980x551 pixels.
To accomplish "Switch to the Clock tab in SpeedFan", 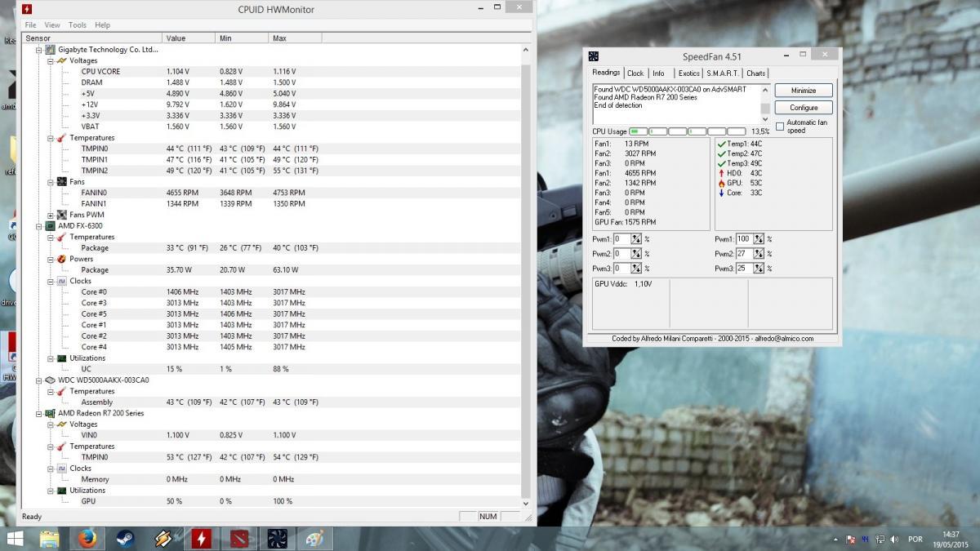I will pos(635,73).
